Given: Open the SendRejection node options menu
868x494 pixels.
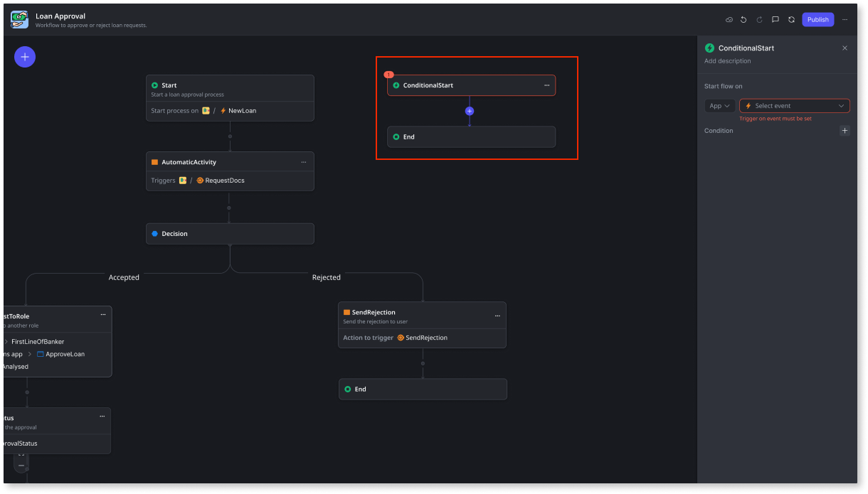Looking at the screenshot, I should pos(497,316).
